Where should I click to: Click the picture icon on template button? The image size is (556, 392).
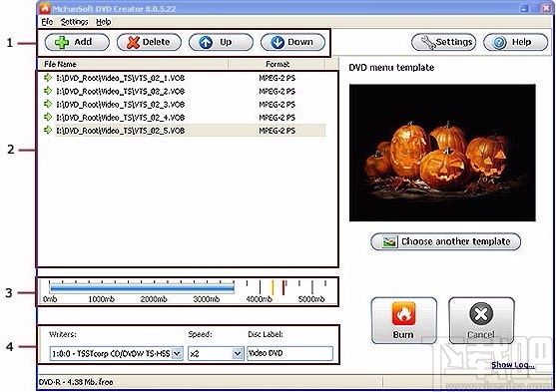(x=389, y=241)
